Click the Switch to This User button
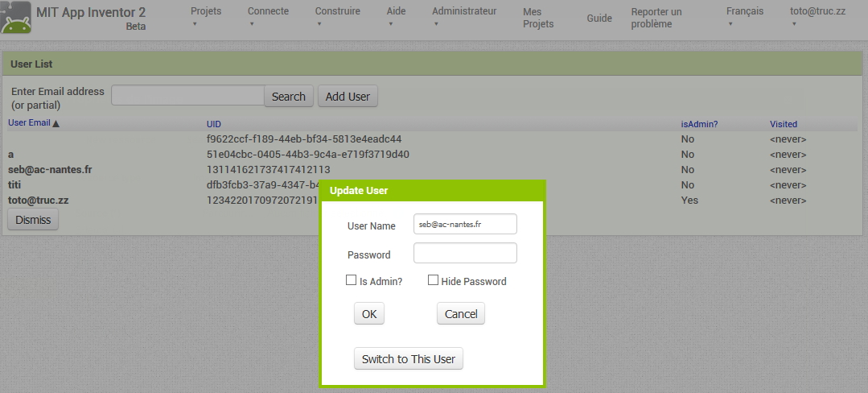This screenshot has width=868, height=393. click(x=409, y=359)
